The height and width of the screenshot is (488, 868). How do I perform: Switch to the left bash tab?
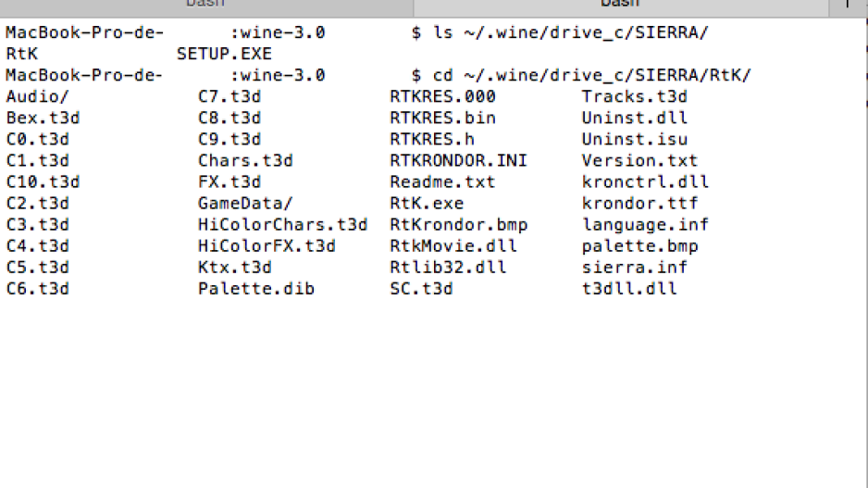pos(206,5)
